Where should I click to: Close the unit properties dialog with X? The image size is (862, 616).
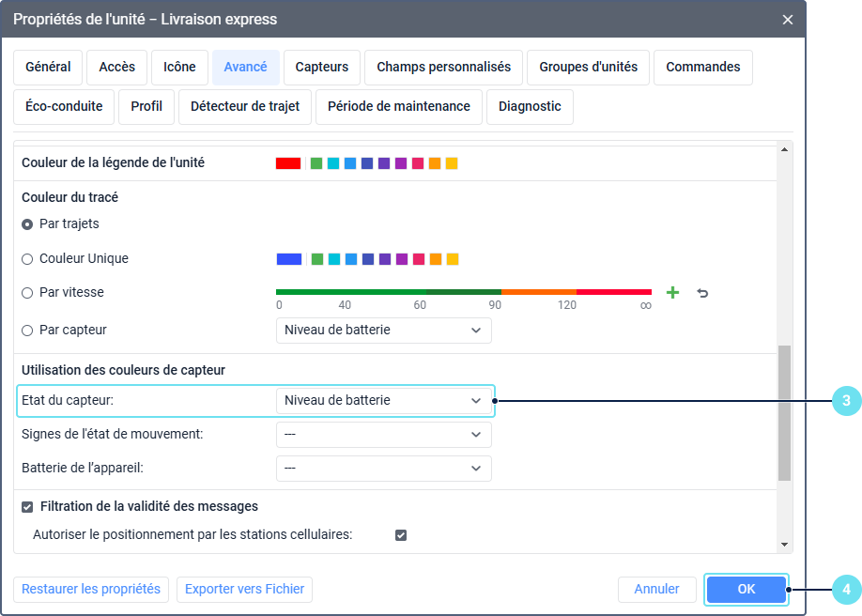coord(788,20)
